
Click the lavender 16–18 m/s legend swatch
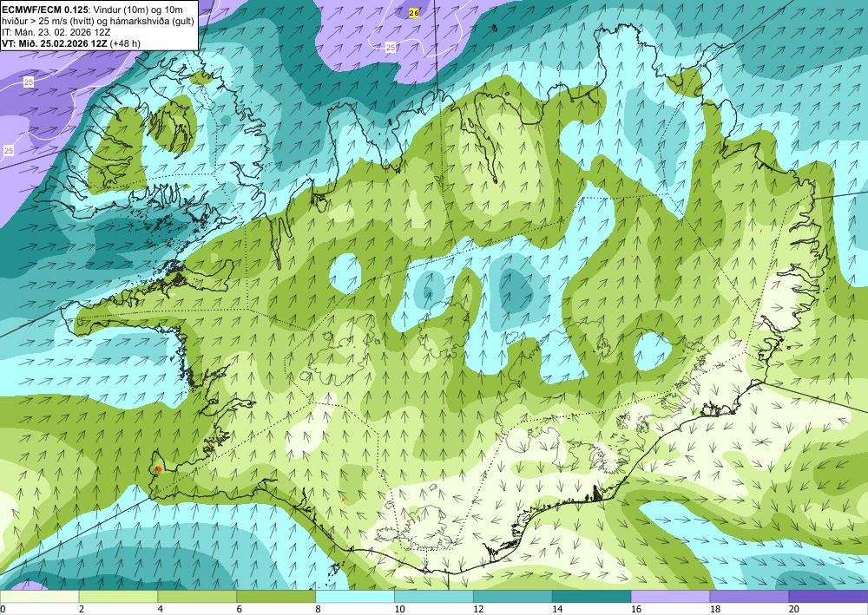(670, 597)
